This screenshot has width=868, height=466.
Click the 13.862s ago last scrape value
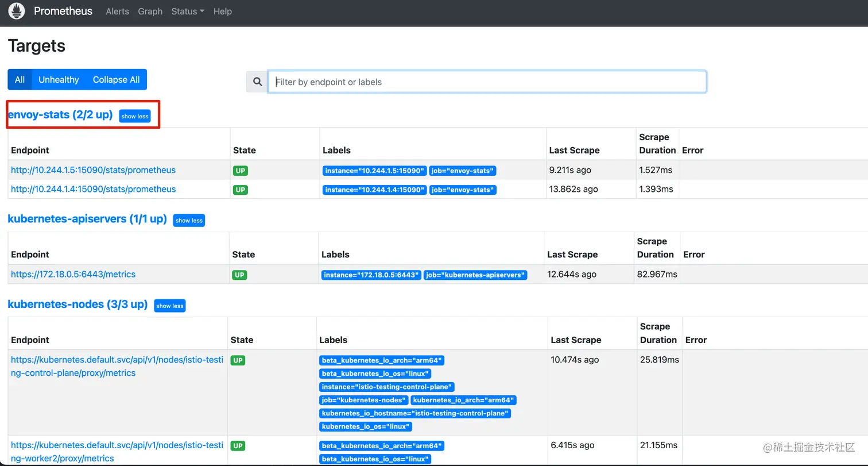pos(573,189)
